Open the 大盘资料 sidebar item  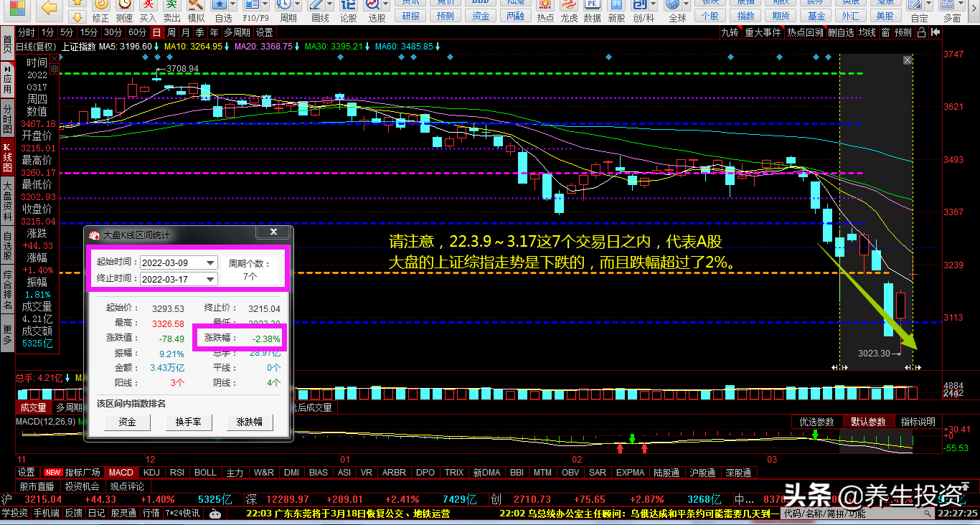click(x=7, y=201)
